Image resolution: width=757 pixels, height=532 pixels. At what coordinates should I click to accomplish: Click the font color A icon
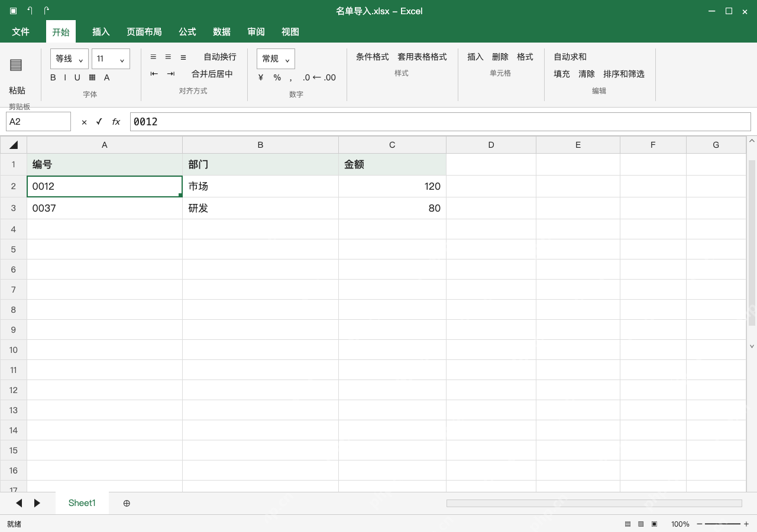tap(107, 77)
